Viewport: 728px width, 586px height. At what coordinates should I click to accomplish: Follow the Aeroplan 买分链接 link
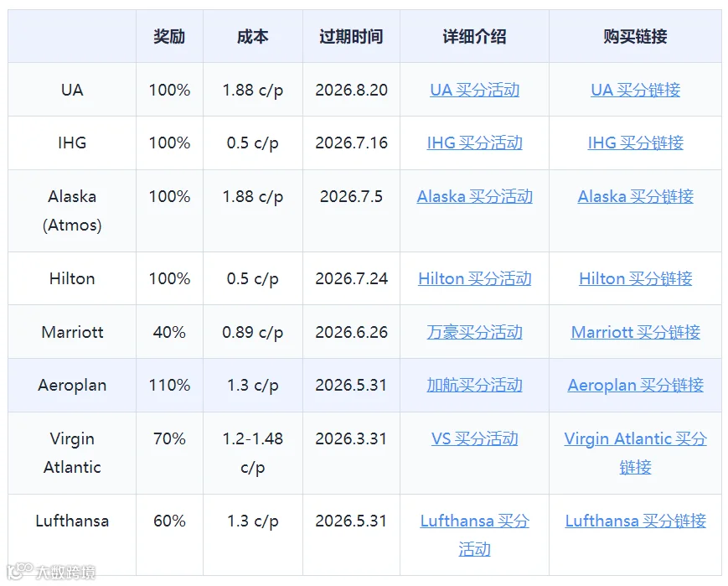click(635, 386)
